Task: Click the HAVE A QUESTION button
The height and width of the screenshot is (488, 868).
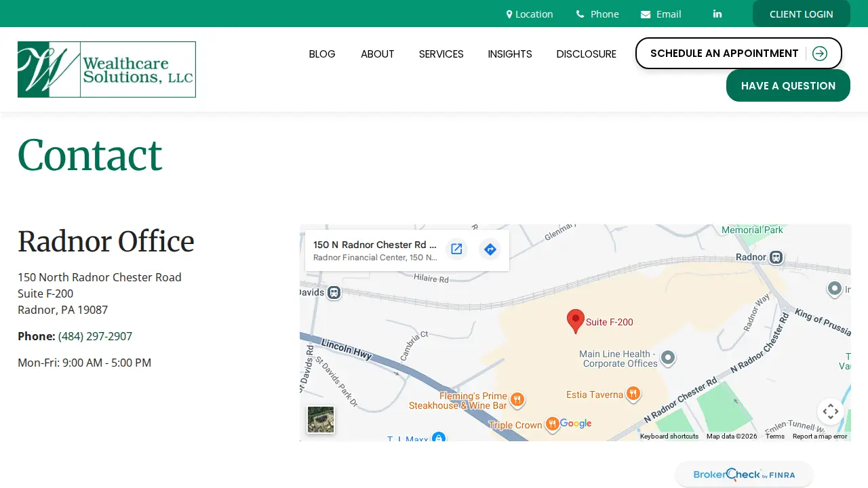Action: 788,85
